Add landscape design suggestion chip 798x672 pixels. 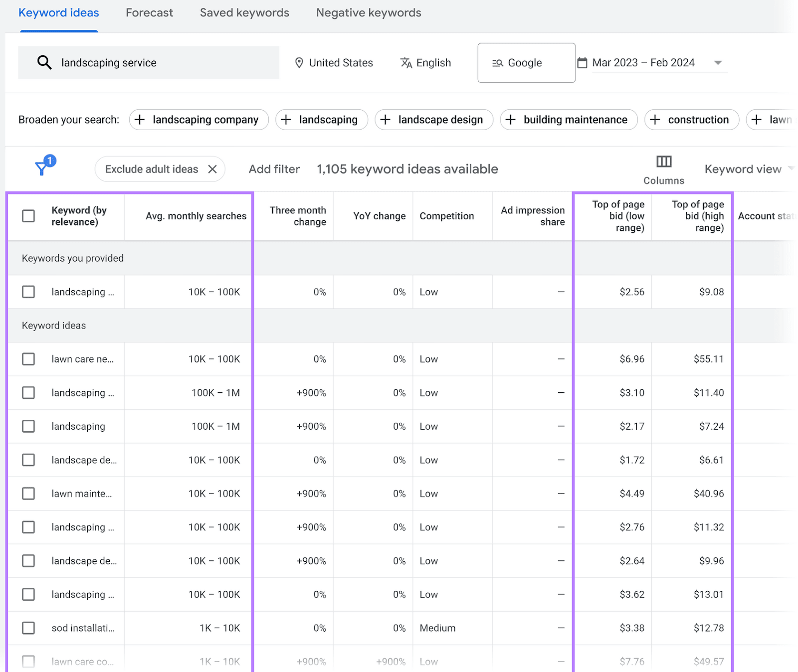(x=433, y=120)
